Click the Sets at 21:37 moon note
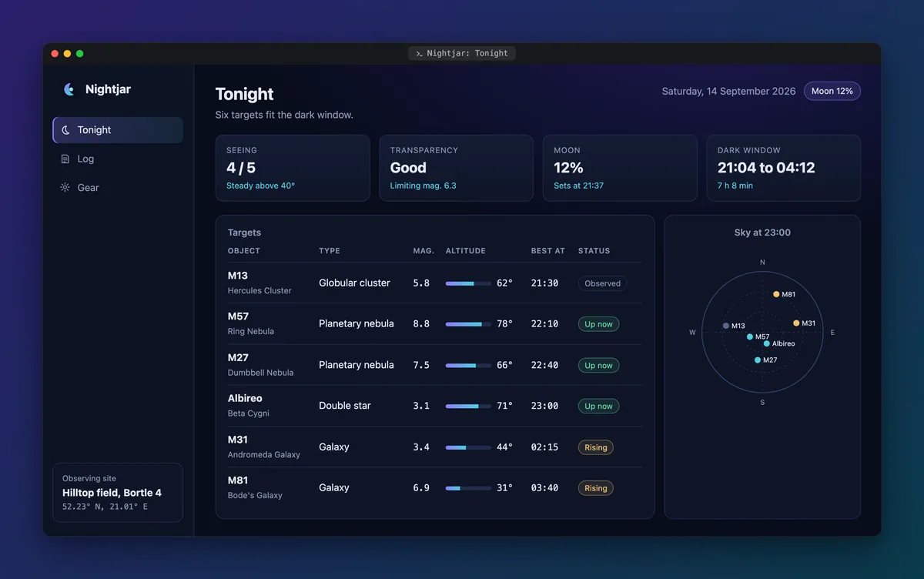Viewport: 924px width, 579px height. coord(579,186)
